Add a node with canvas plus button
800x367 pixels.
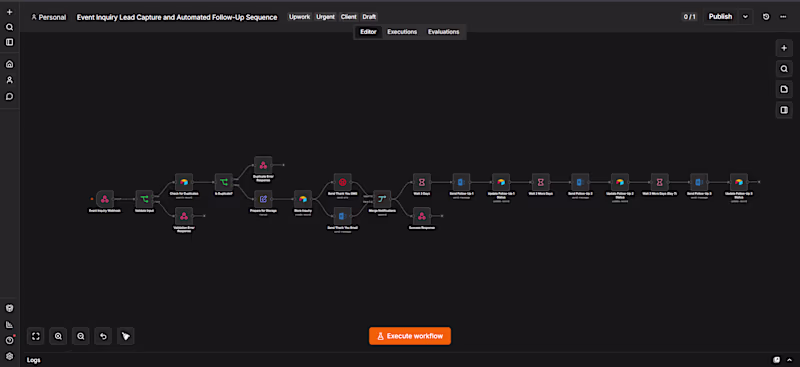pyautogui.click(x=784, y=48)
